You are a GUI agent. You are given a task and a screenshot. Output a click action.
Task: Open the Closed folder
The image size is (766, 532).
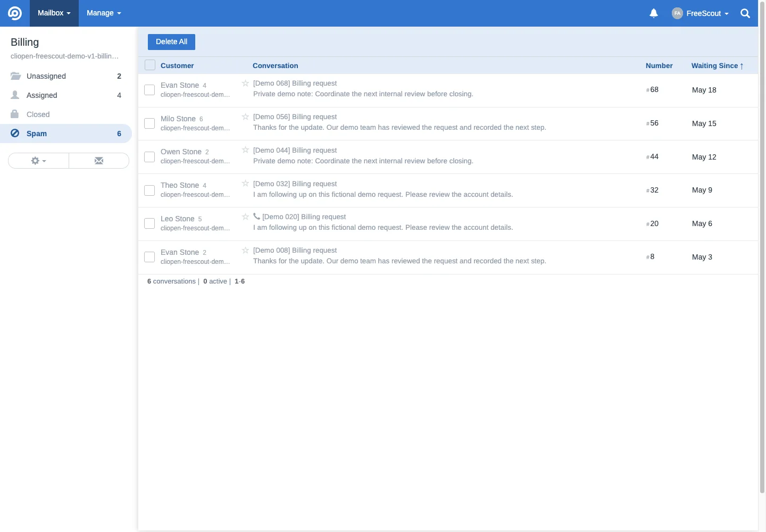(66, 114)
